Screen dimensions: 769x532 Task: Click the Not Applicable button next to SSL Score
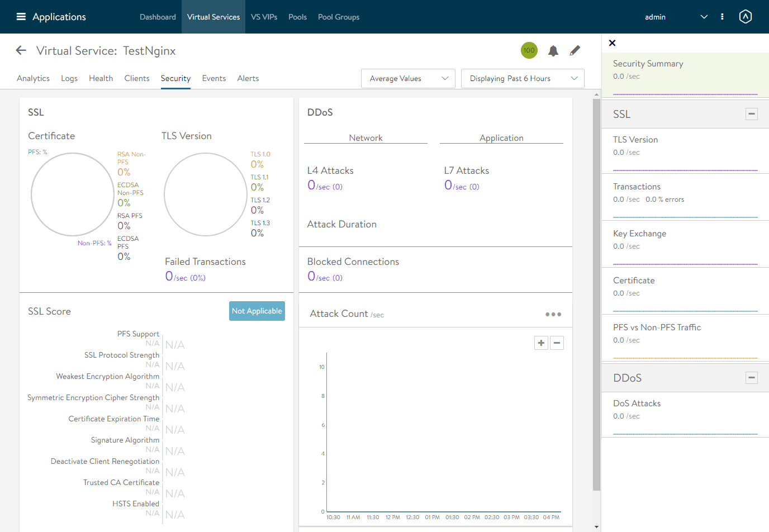[x=257, y=311]
